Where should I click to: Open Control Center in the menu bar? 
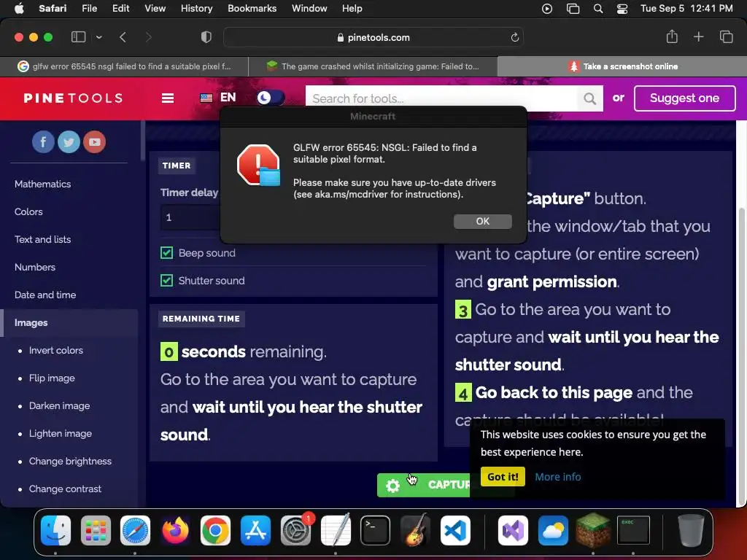point(622,9)
